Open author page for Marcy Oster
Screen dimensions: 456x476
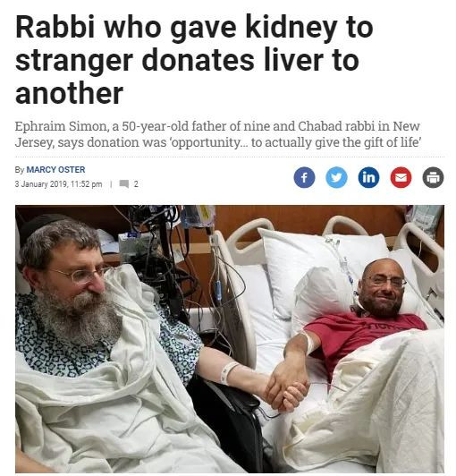tap(55, 169)
